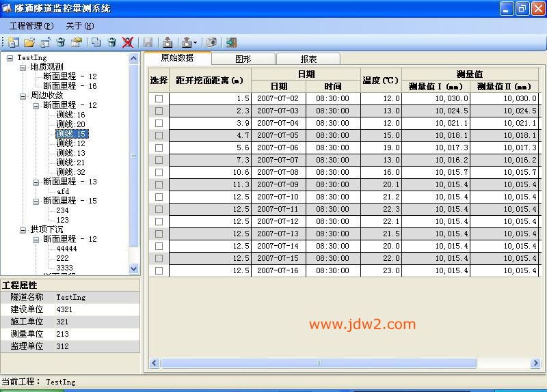Click the camera snapshot toolbar icon
The image size is (547, 392).
tap(211, 42)
